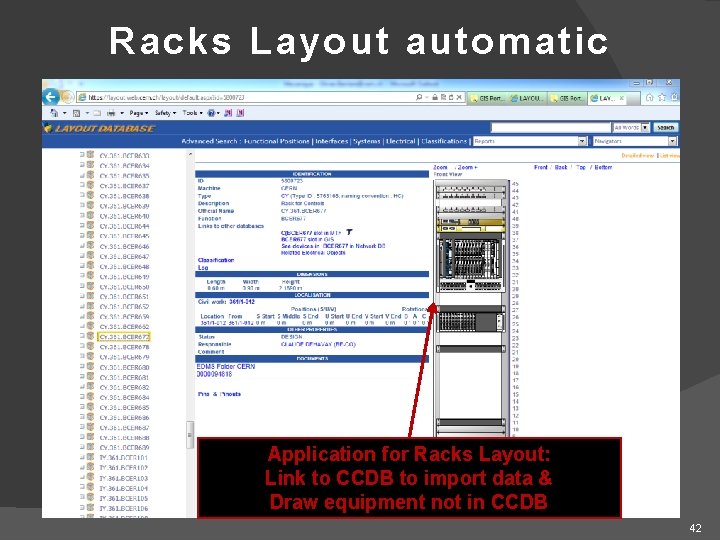Viewport: 720px width, 540px height.
Task: Open the Page menu dropdown
Action: coord(139,113)
